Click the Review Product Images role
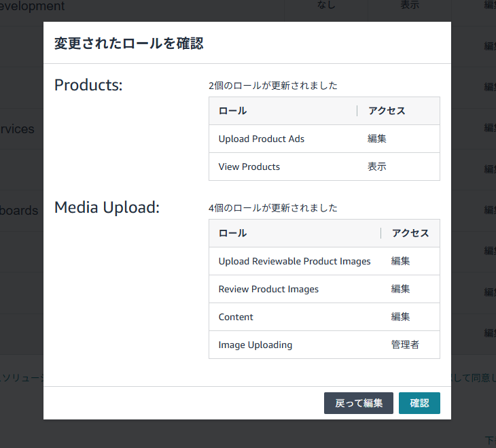Screen dimensions: 496x448 click(268, 289)
